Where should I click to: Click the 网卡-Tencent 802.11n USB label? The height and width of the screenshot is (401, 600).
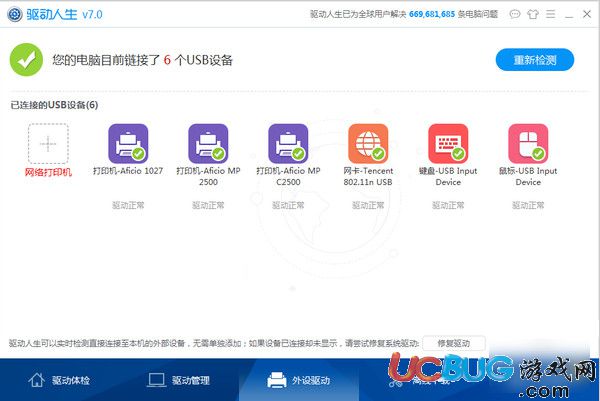368,176
